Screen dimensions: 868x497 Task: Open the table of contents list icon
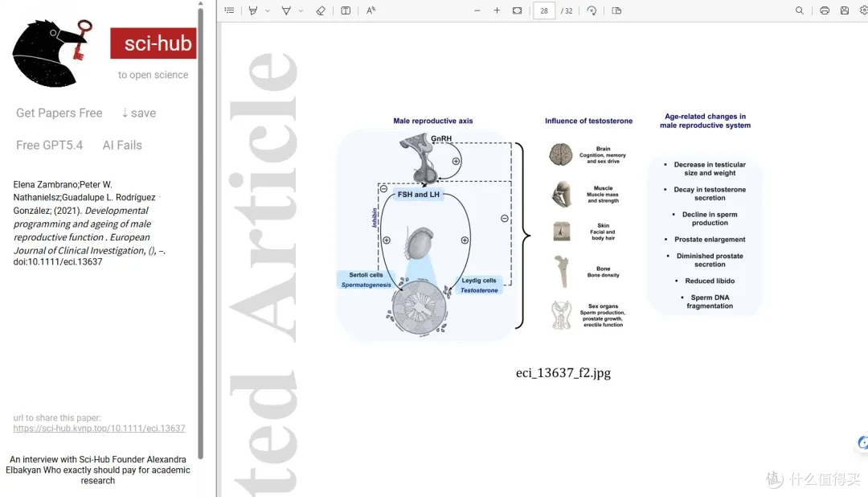point(229,10)
